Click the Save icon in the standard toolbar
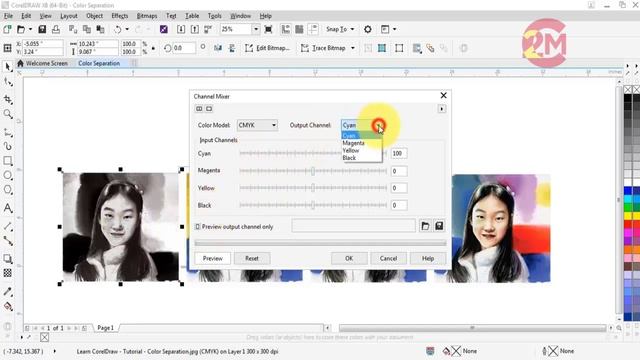 pos(42,29)
